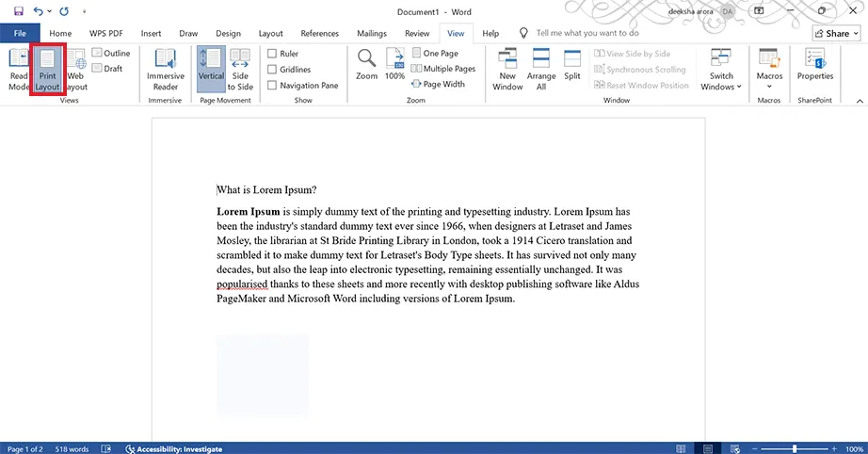Open the Insert tab
This screenshot has width=868, height=454.
click(152, 33)
